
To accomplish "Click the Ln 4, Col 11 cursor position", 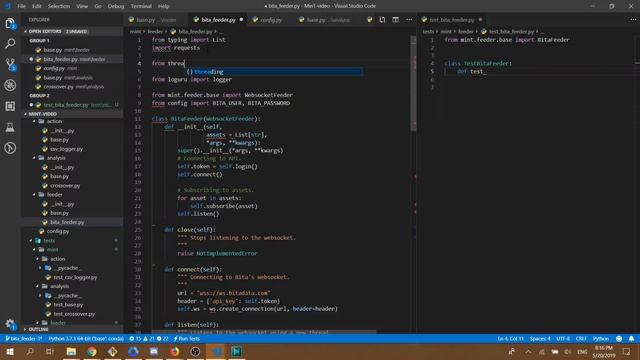I will 510,339.
